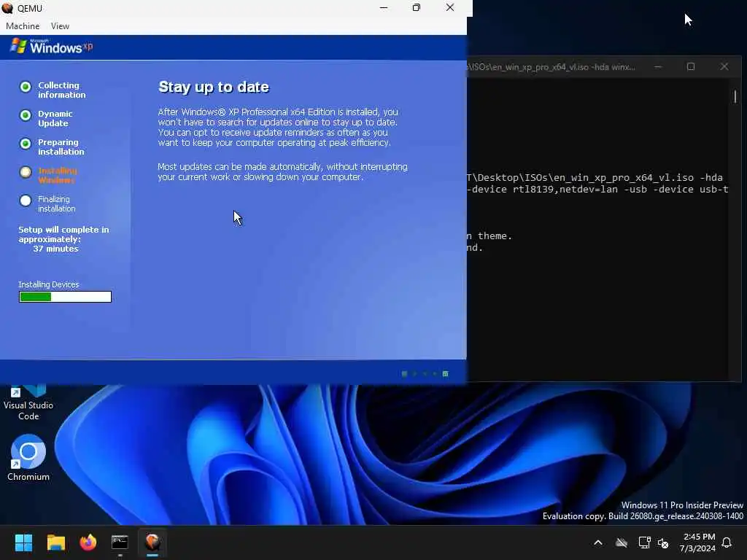Screen dimensions: 747x560
Task: Click the cloud sync tray icon
Action: click(x=622, y=542)
